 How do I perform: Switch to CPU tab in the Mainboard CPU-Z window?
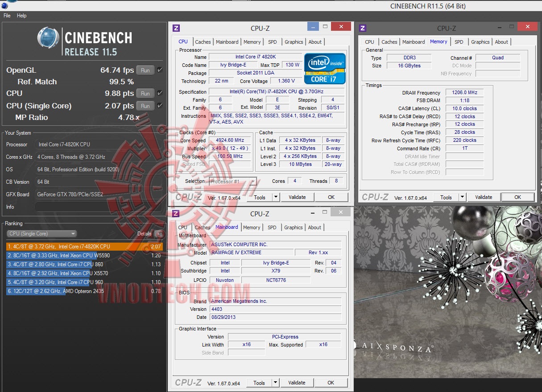coord(183,227)
